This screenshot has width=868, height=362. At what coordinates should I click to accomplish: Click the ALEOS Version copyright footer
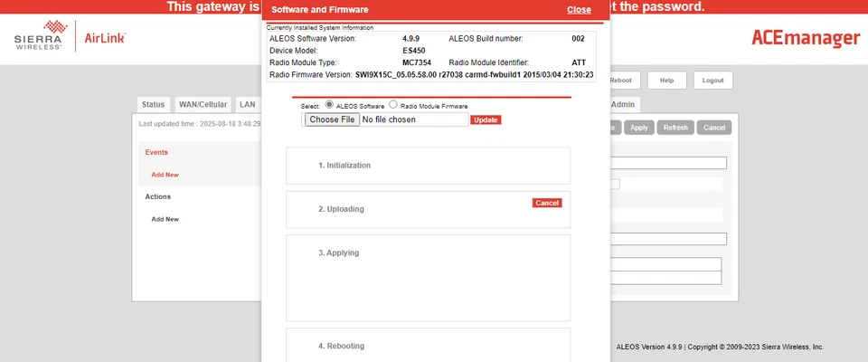720,347
